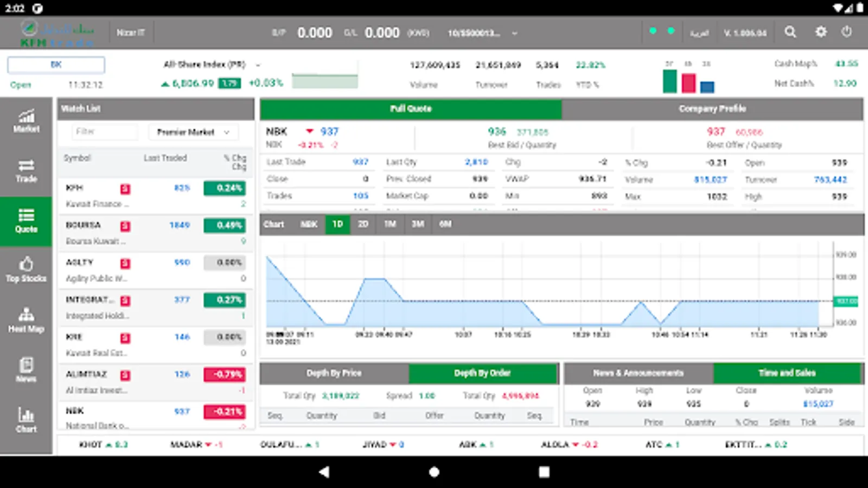
Task: Open the Trade section in the sidebar
Action: pyautogui.click(x=26, y=171)
